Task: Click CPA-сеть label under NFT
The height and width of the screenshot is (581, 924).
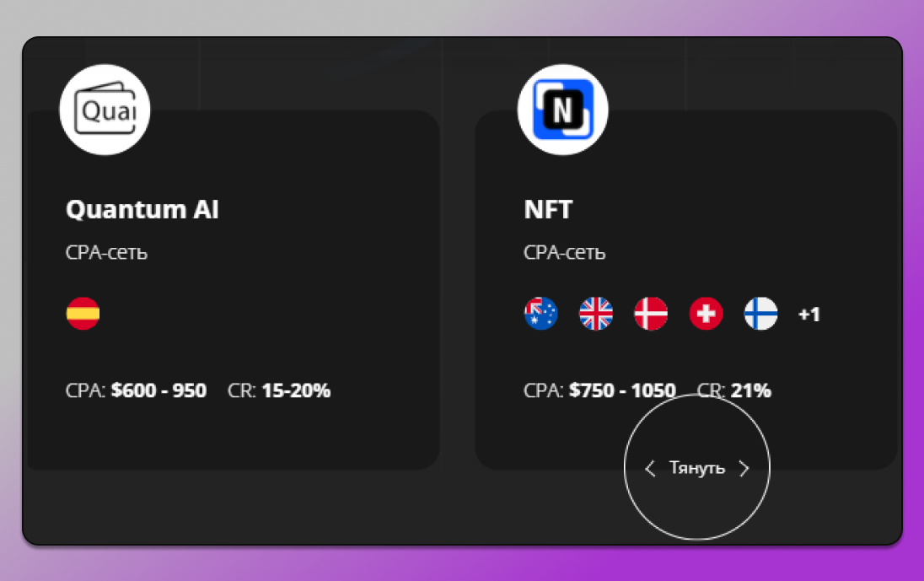Action: pyautogui.click(x=564, y=253)
